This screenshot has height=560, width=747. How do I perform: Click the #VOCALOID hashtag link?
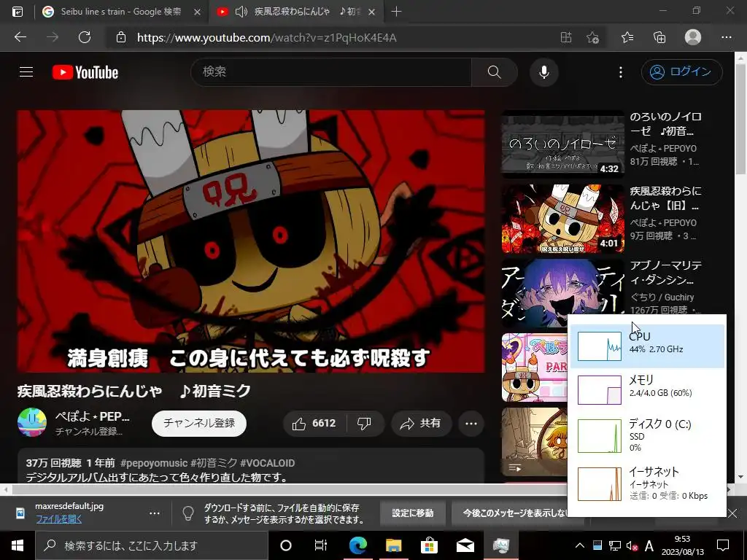267,463
